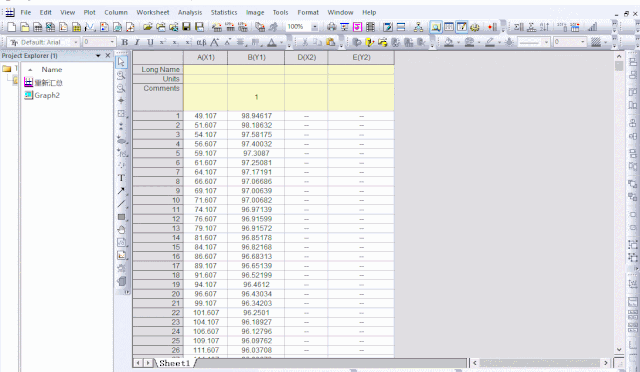Click the Long Name row label
The image size is (640, 372).
(x=158, y=69)
